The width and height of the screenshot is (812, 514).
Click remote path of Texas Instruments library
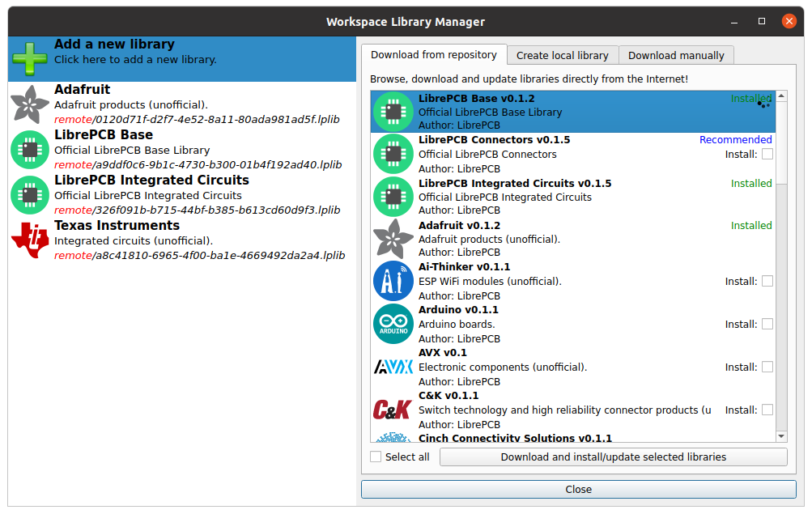pyautogui.click(x=199, y=256)
